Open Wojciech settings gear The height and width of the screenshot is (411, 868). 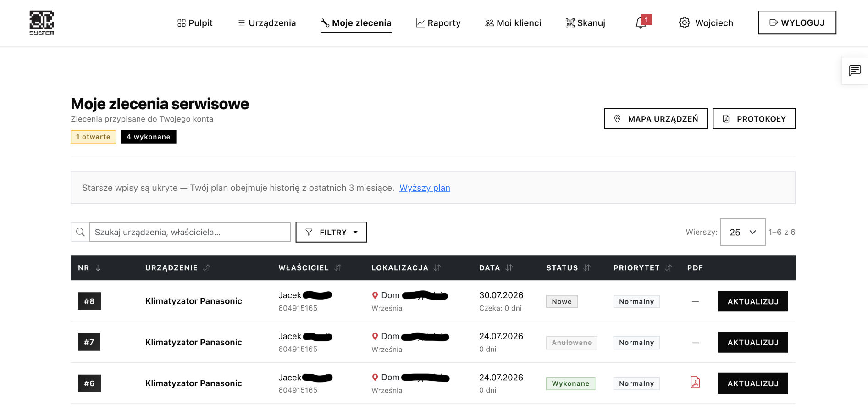click(x=684, y=23)
